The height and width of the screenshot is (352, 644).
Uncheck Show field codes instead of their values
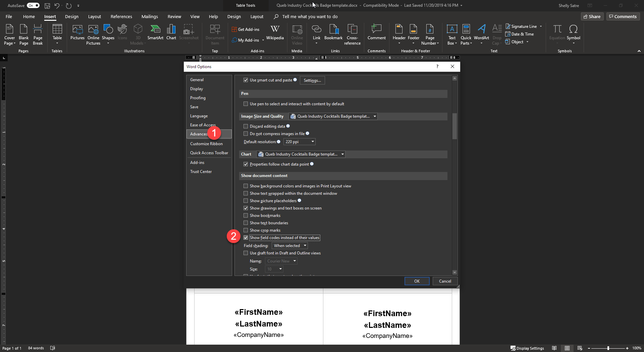(x=246, y=238)
